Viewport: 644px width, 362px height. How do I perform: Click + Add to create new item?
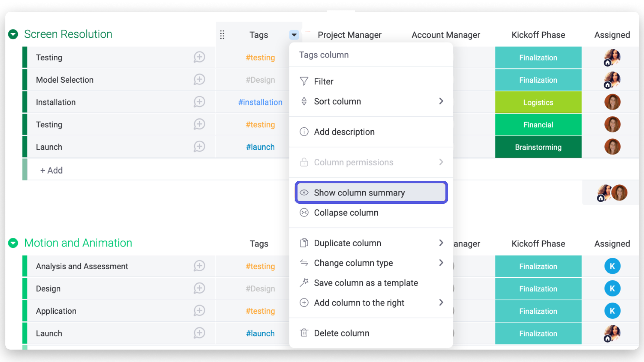point(51,170)
